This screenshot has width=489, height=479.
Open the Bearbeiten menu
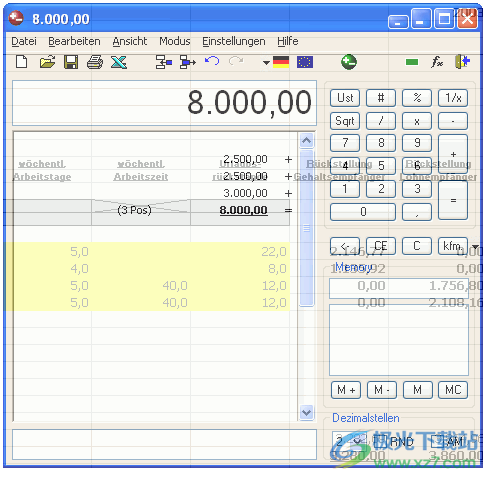pyautogui.click(x=74, y=41)
